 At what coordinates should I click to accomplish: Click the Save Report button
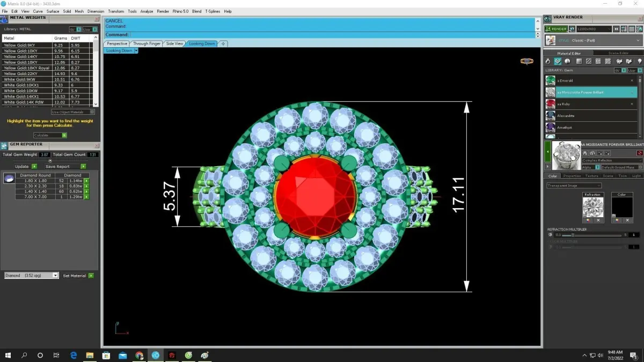tap(65, 166)
